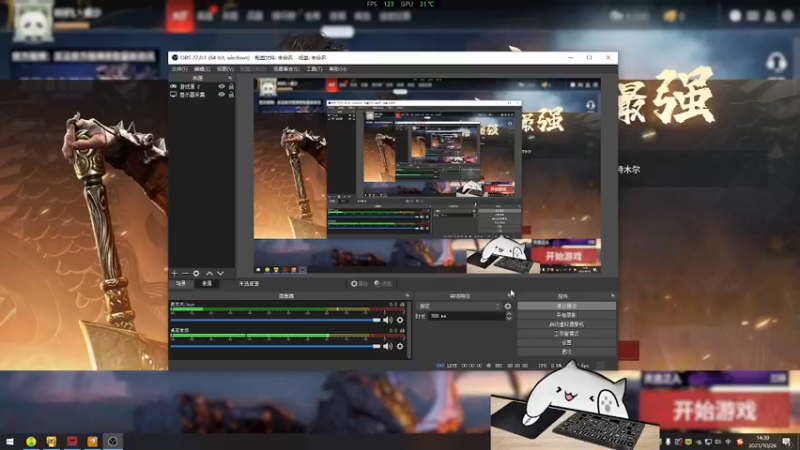This screenshot has width=800, height=450.
Task: Open the 文件(F) menu in OBS
Action: pyautogui.click(x=179, y=69)
